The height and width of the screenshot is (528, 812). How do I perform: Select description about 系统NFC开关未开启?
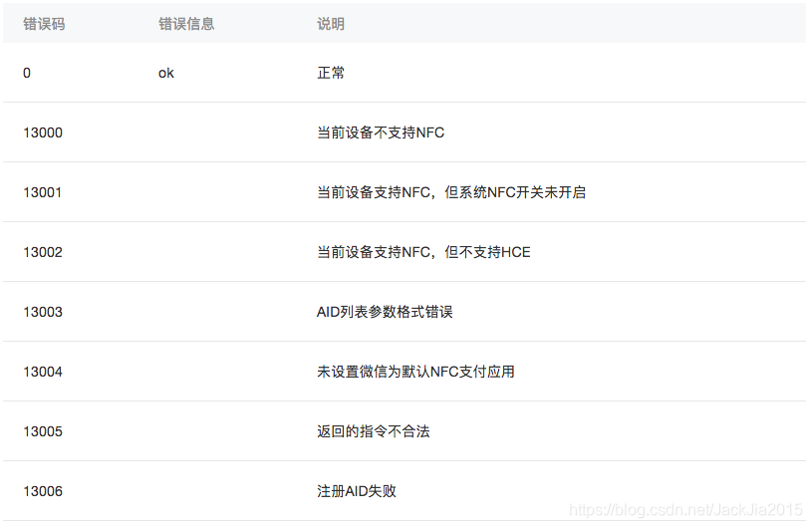click(x=451, y=192)
